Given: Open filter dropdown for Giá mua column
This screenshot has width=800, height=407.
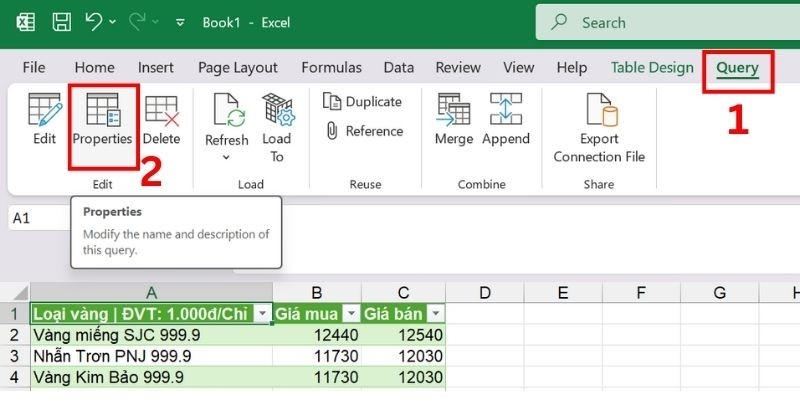Looking at the screenshot, I should 351,314.
